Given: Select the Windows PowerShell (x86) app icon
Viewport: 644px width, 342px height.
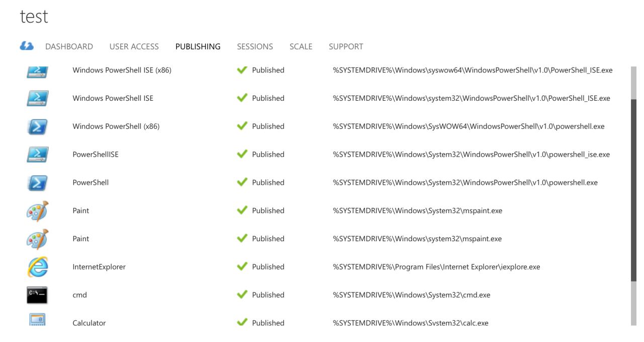Looking at the screenshot, I should point(37,126).
